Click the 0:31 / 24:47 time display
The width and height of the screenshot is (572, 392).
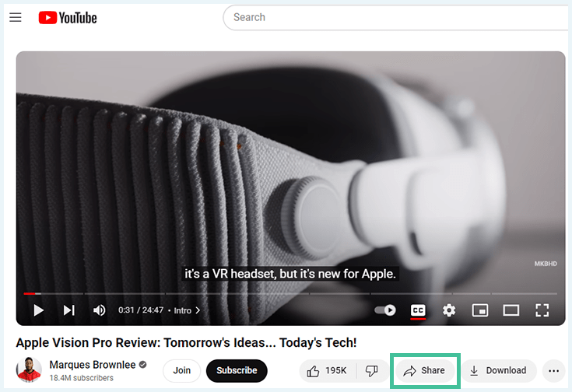(x=141, y=310)
